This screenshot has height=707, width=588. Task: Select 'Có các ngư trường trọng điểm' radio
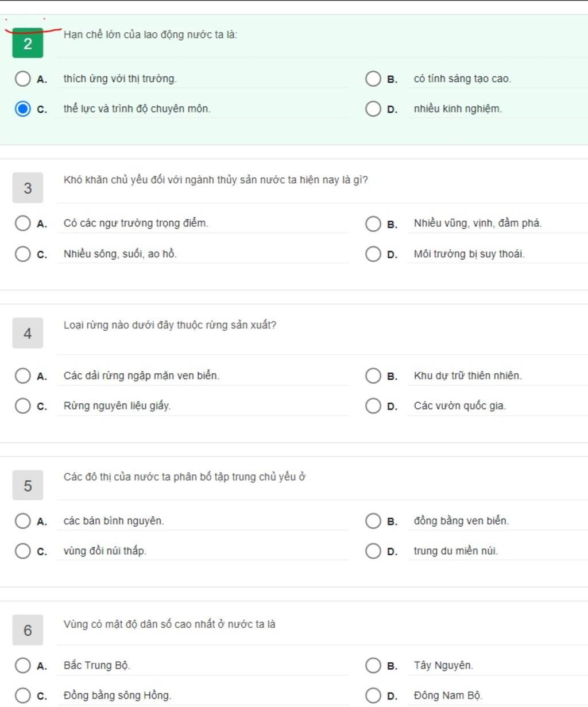click(22, 223)
